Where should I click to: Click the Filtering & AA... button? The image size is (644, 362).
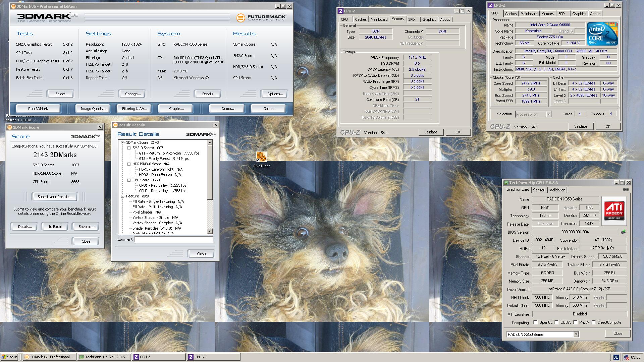[x=135, y=109]
